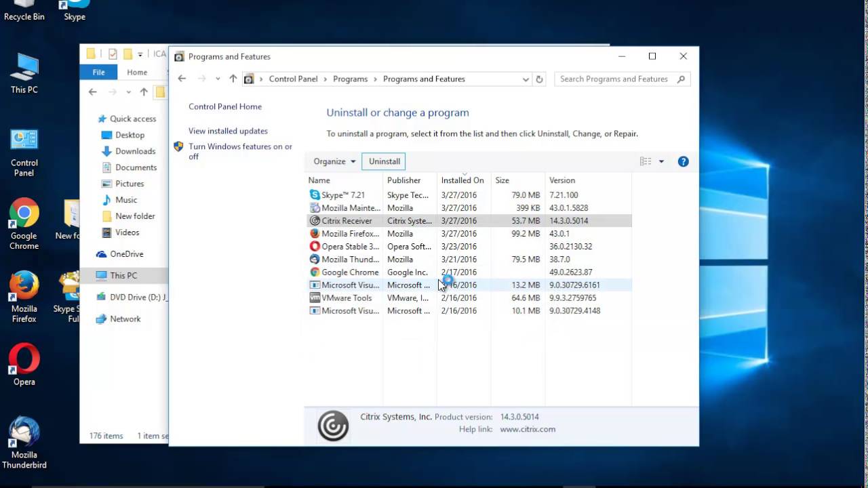Click the Google Chrome list icon
Viewport: 868px width, 488px height.
(x=315, y=272)
